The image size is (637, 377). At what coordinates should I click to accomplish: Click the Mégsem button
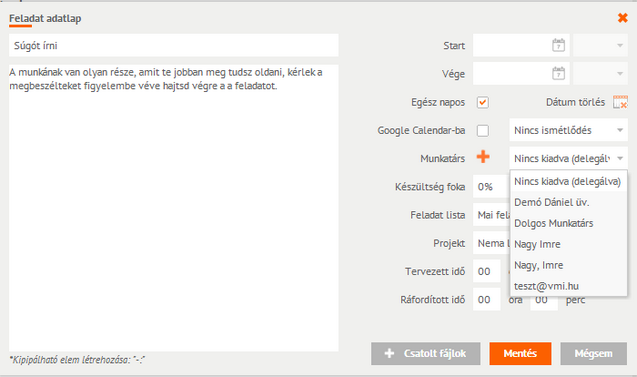(x=594, y=353)
